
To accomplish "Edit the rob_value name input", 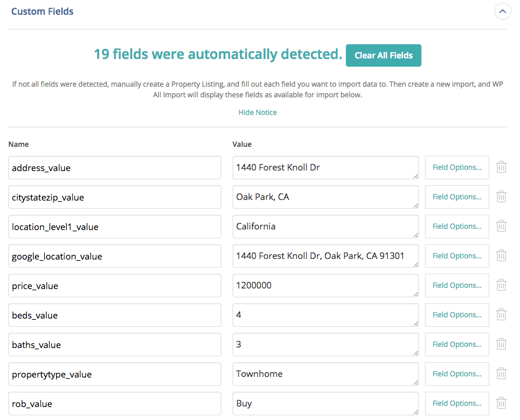I will (x=115, y=403).
